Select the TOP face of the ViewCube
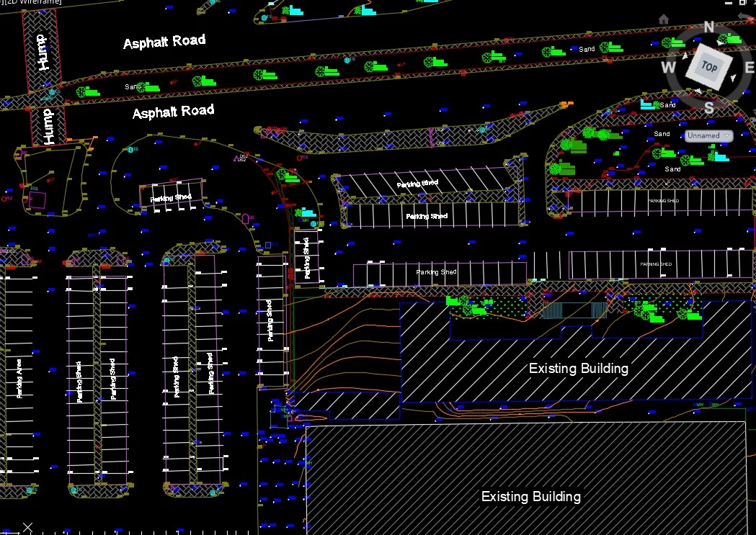 tap(709, 67)
